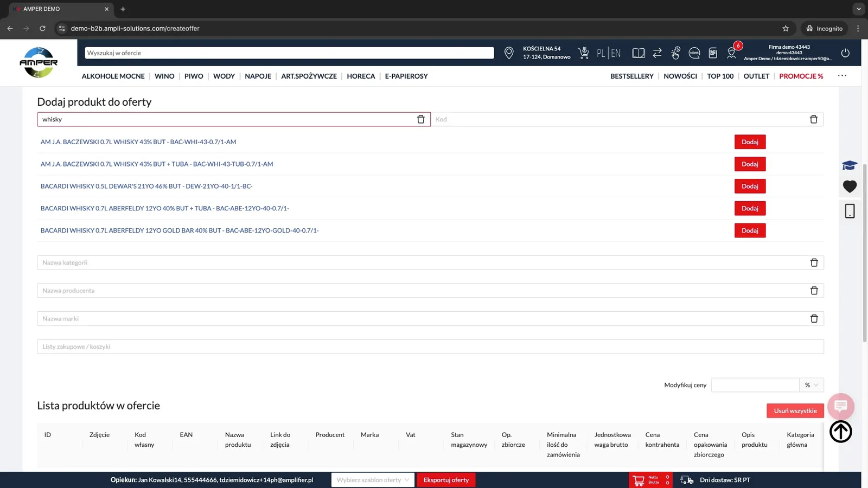Clear the Nazwa kategorii field with its trash icon
The height and width of the screenshot is (488, 868).
[x=814, y=262]
